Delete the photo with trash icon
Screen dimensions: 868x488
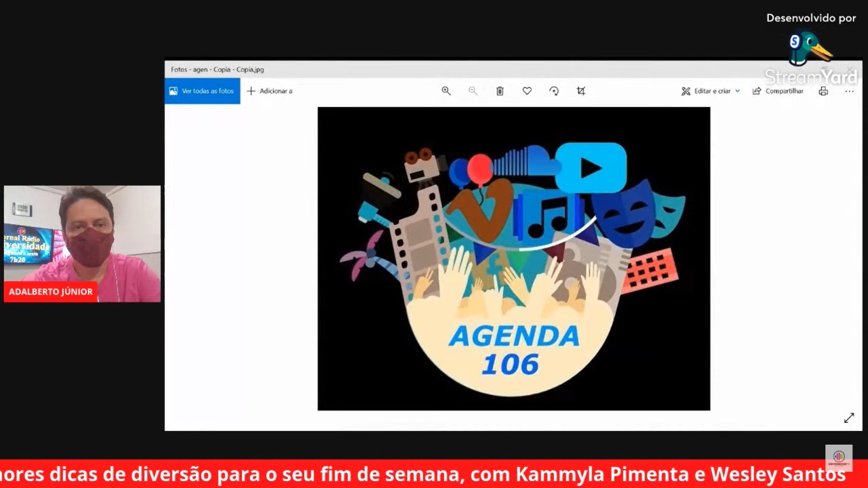point(500,91)
